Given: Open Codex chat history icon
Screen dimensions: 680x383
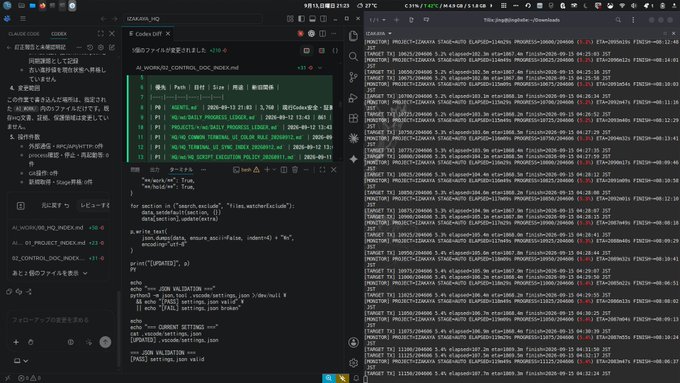Looking at the screenshot, I should 90,47.
